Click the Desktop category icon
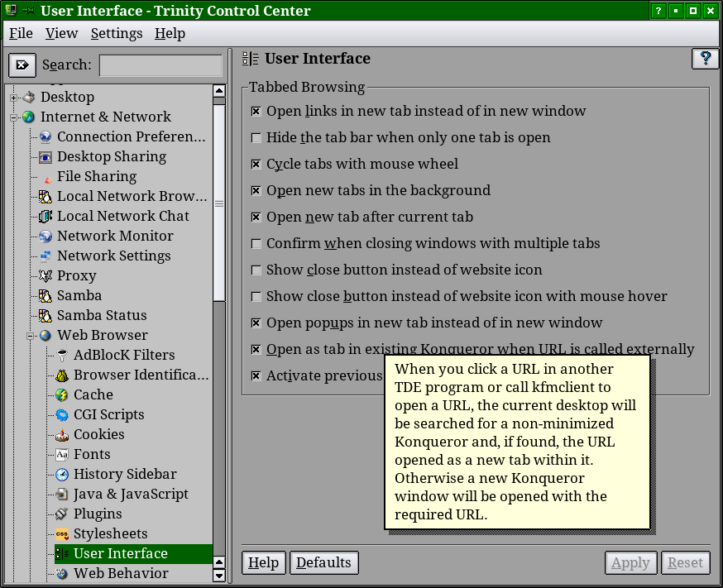Image resolution: width=723 pixels, height=588 pixels. pos(29,97)
